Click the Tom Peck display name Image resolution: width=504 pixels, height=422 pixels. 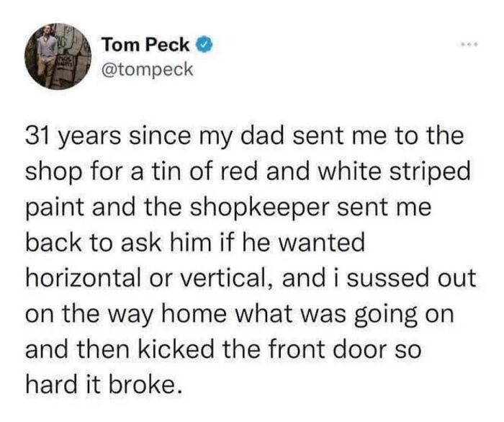145,45
